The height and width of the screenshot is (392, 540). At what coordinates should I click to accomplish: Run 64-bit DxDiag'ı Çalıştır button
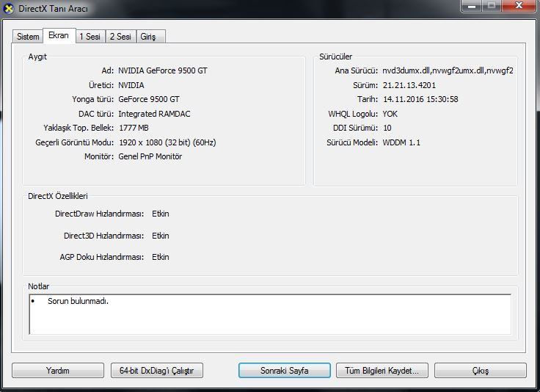(x=157, y=371)
